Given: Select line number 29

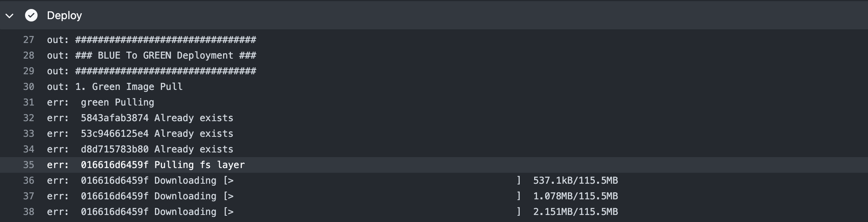Looking at the screenshot, I should point(29,71).
